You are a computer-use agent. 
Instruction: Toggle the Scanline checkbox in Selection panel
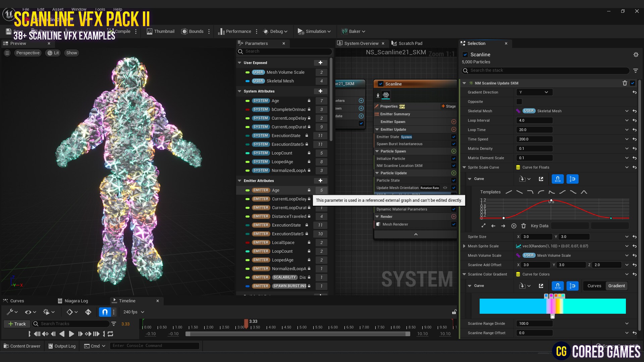pos(465,55)
